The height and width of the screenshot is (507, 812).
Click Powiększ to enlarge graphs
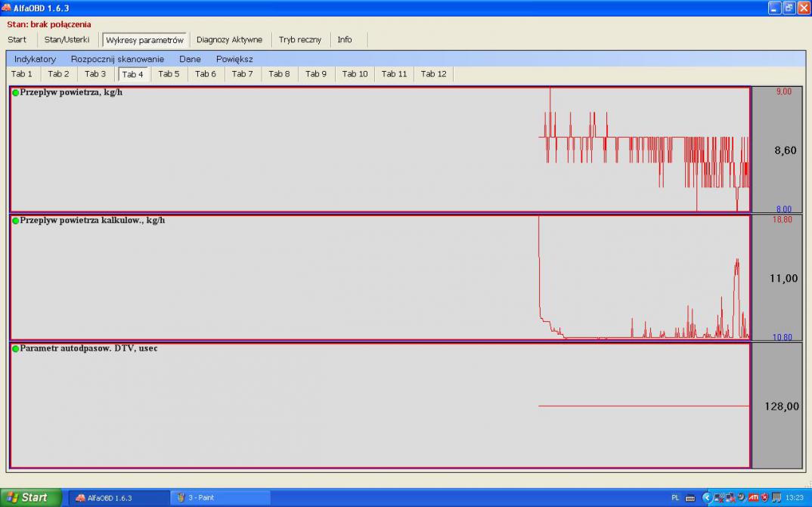tap(234, 59)
